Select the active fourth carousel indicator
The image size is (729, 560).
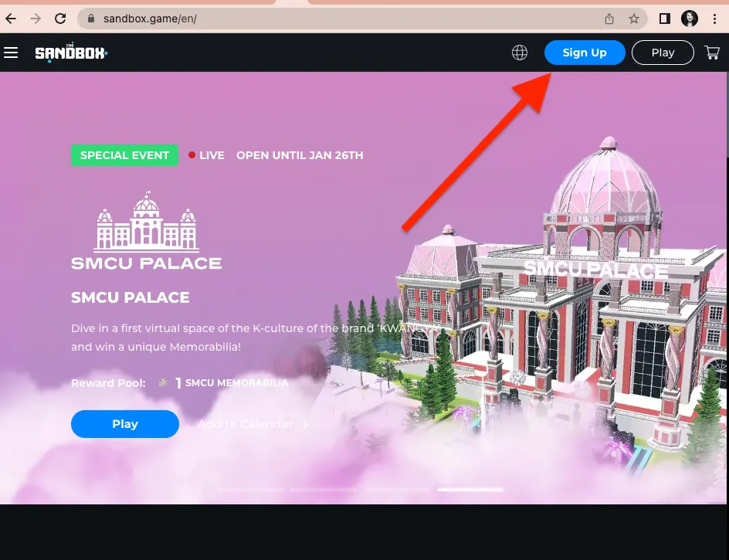(470, 489)
